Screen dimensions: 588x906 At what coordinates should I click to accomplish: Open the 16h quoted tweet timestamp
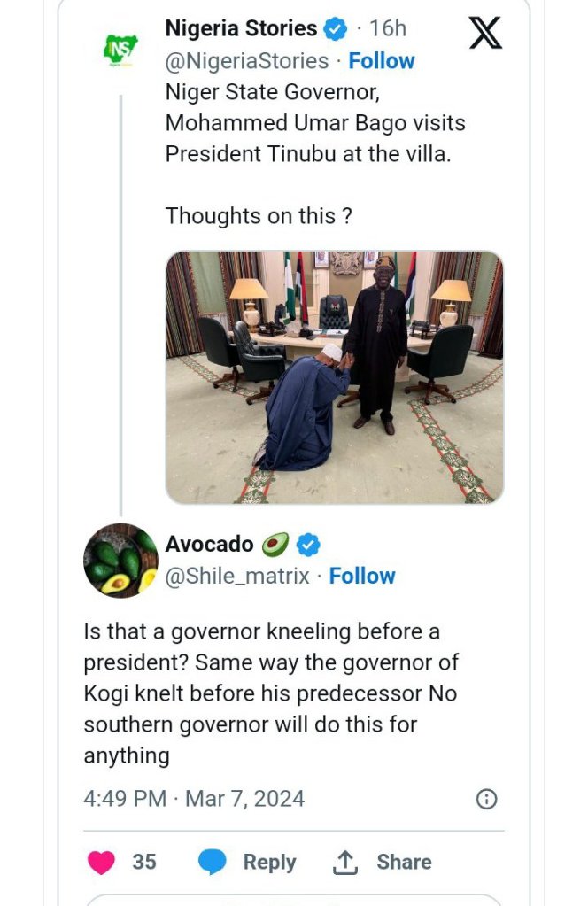[388, 28]
